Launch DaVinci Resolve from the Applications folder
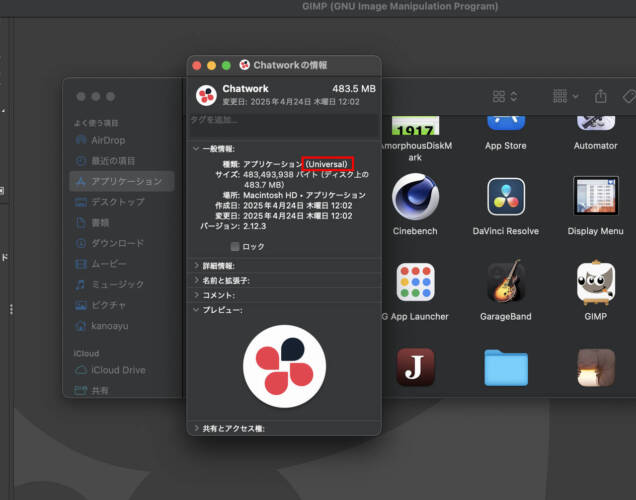Screen dimensions: 636x500 [x=506, y=197]
